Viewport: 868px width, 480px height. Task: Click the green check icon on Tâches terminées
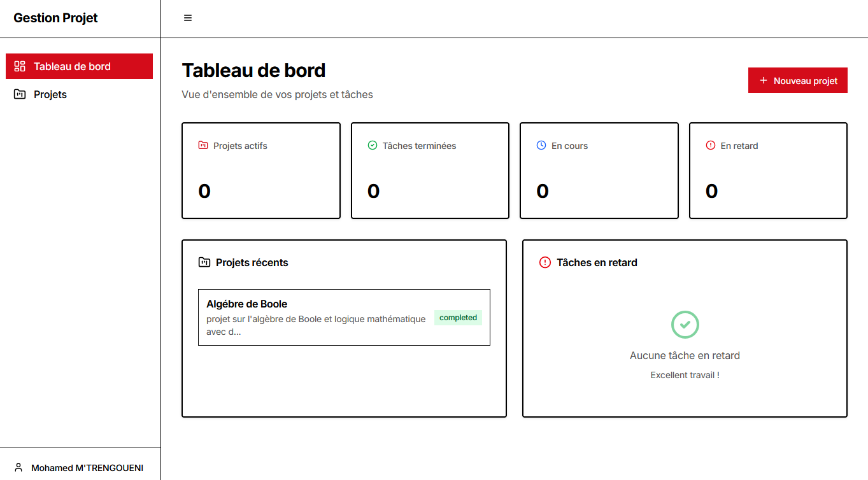(372, 145)
